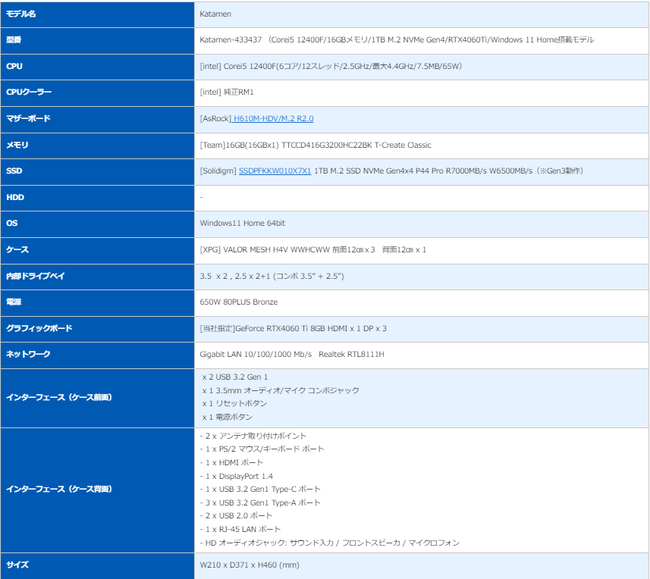Click the Katamen model name value
The width and height of the screenshot is (650, 579).
(x=216, y=14)
